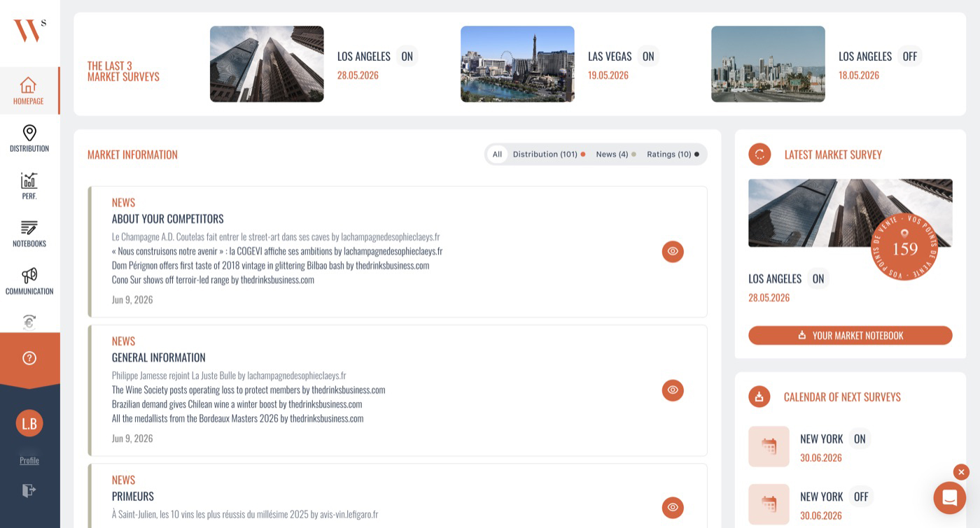
Task: Click the calendar icon beside New York ON
Action: [769, 446]
